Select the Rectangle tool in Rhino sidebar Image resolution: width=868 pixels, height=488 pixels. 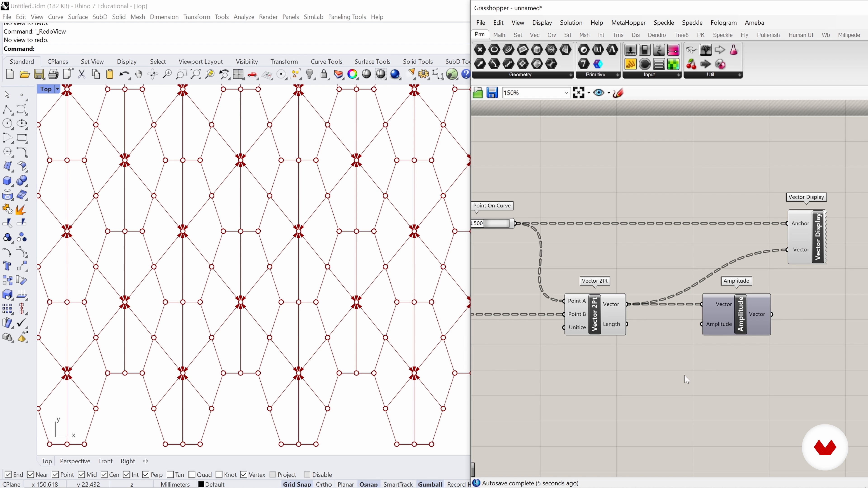point(22,138)
